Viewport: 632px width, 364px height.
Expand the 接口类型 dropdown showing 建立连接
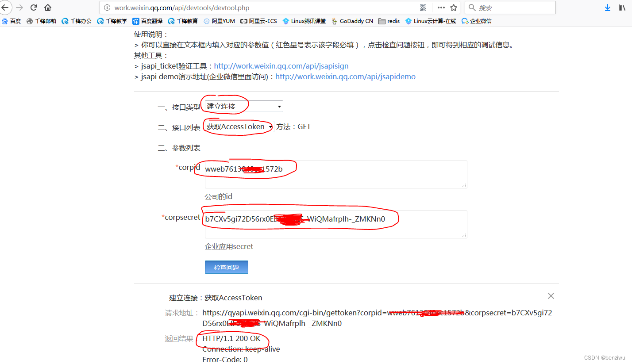(x=243, y=106)
